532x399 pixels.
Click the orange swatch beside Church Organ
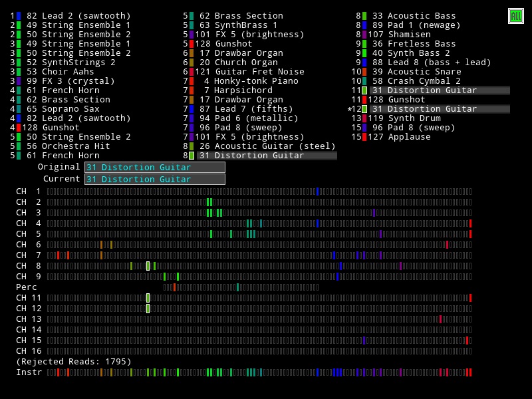click(x=192, y=63)
